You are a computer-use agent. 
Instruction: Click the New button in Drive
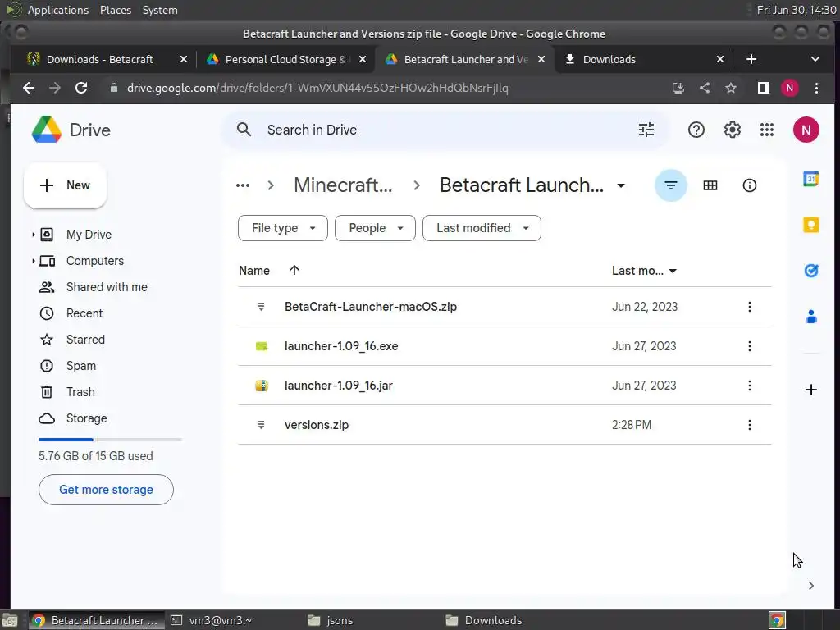[66, 185]
